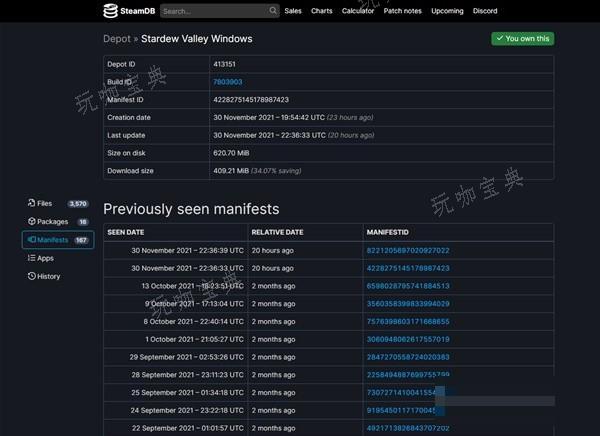Click the Apps list icon

pos(31,258)
